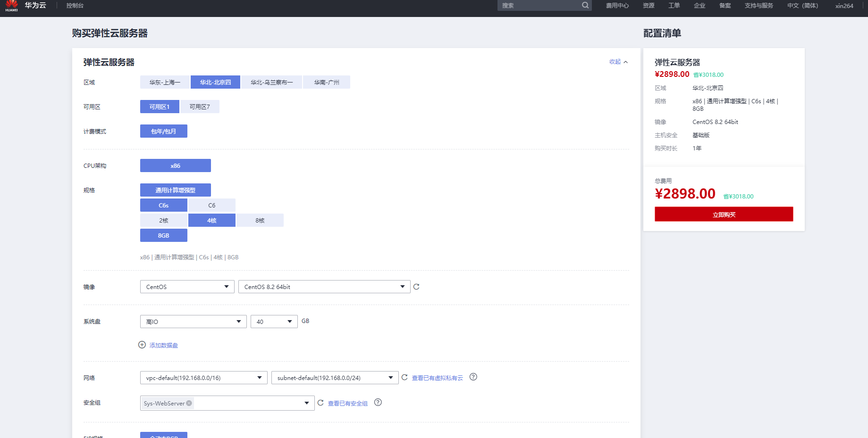Image resolution: width=868 pixels, height=438 pixels.
Task: Go to 控制台 console
Action: [x=75, y=6]
